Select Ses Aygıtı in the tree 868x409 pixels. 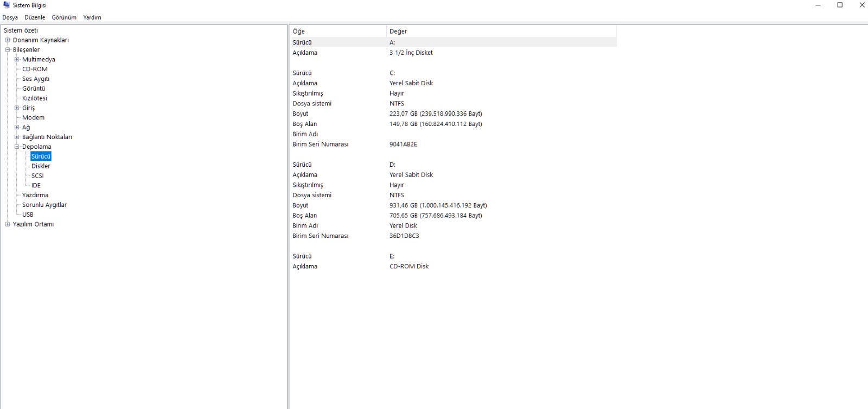pos(36,79)
